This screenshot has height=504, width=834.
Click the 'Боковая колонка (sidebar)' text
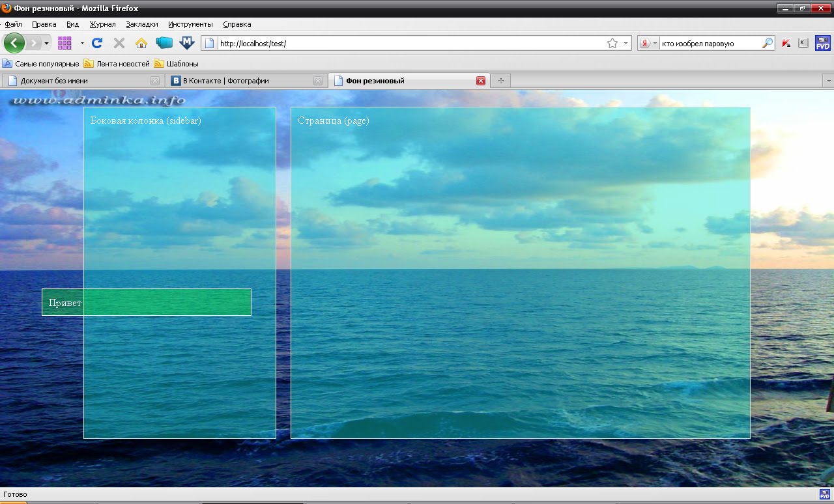click(146, 120)
